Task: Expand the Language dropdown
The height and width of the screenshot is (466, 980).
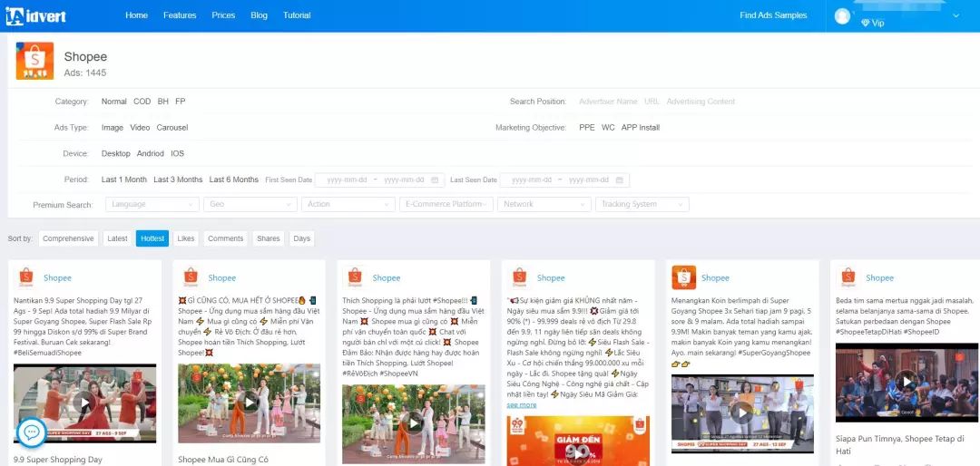Action: [x=152, y=205]
